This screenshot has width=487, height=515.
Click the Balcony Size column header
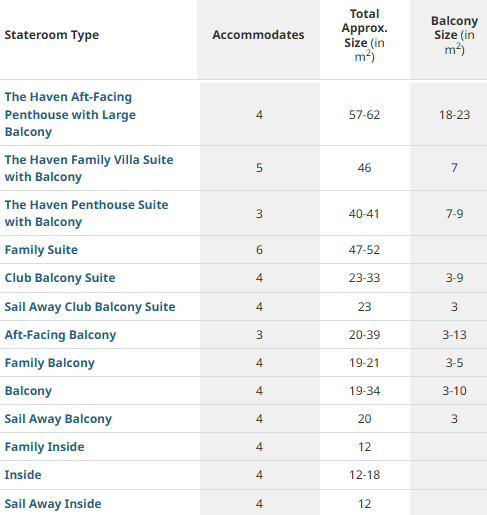454,35
